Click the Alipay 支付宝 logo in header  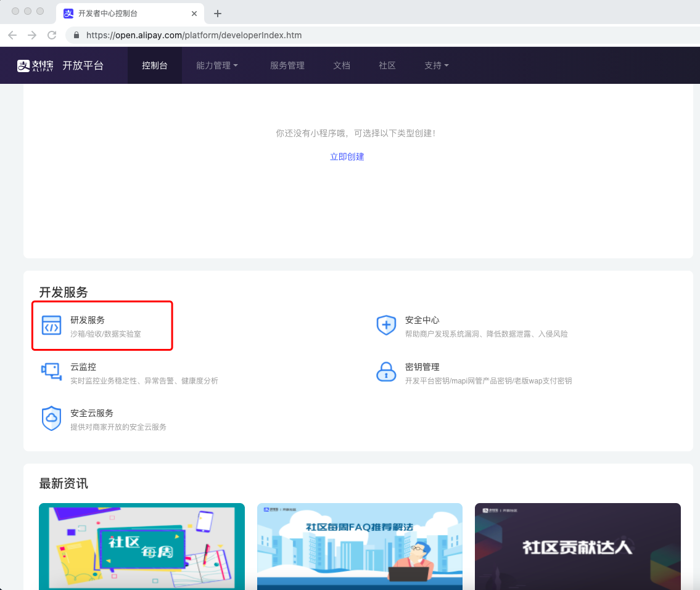tap(36, 65)
